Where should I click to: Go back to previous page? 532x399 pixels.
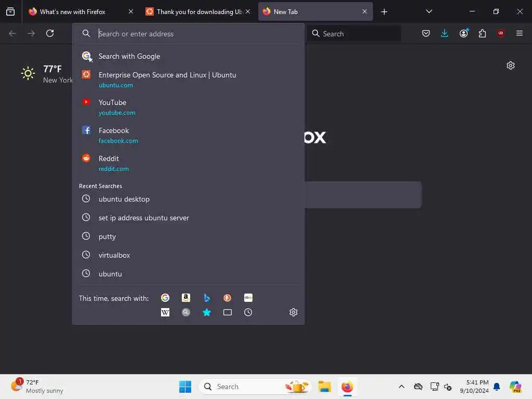click(x=12, y=33)
